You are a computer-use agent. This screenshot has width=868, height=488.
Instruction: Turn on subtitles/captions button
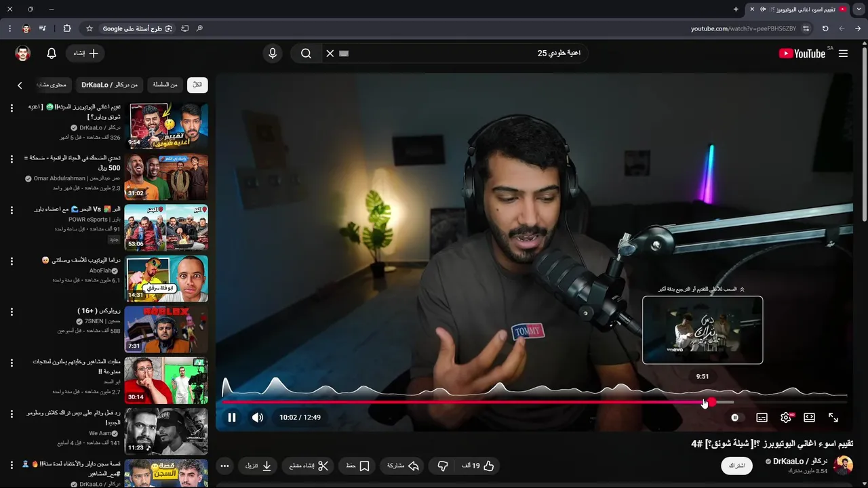pos(762,418)
